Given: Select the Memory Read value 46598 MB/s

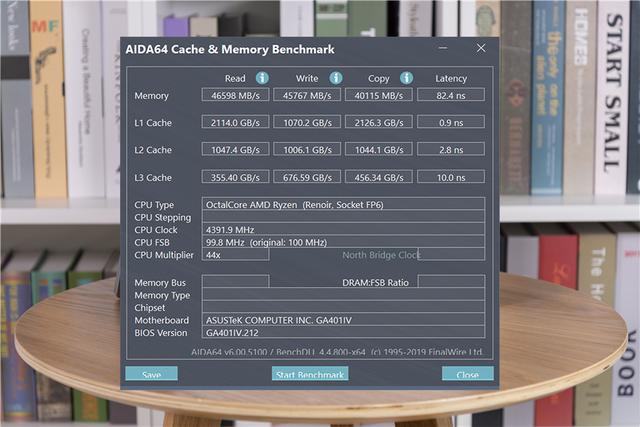Looking at the screenshot, I should point(235,95).
